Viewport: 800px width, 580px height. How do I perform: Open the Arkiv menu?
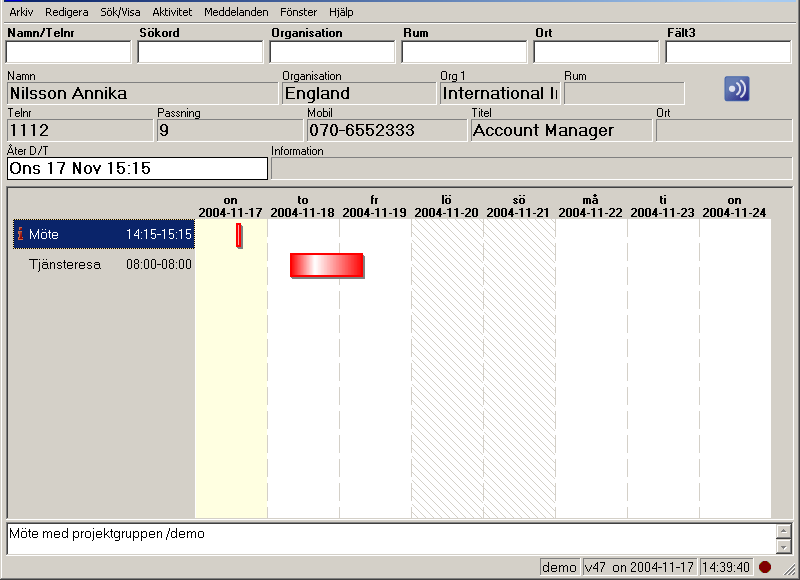pyautogui.click(x=21, y=12)
